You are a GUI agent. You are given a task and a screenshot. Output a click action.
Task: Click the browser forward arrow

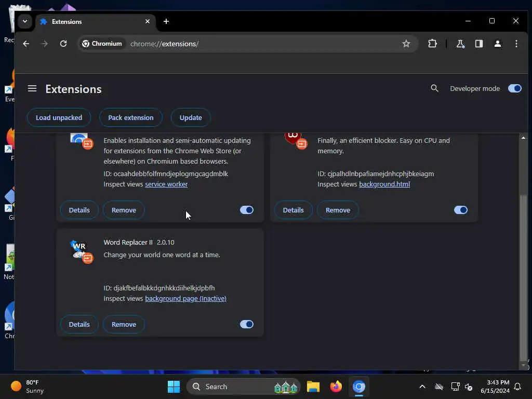click(x=45, y=44)
